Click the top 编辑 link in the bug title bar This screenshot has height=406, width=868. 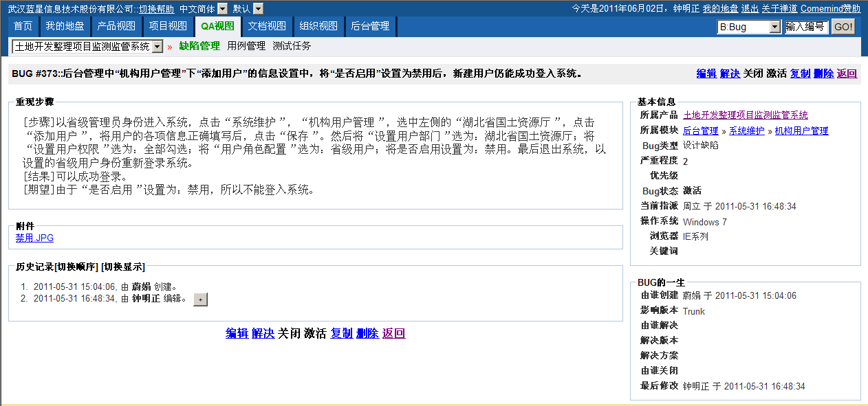coord(706,74)
